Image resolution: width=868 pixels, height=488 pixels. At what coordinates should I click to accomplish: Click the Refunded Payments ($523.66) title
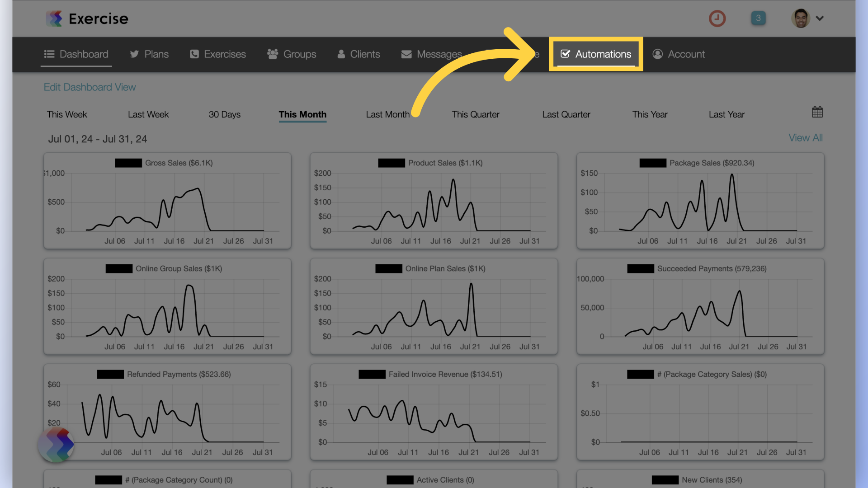179,375
